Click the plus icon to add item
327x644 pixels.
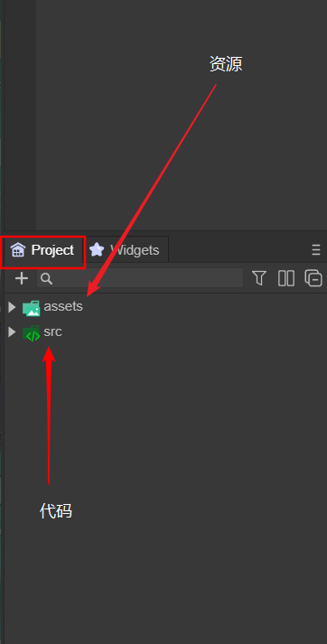(22, 278)
